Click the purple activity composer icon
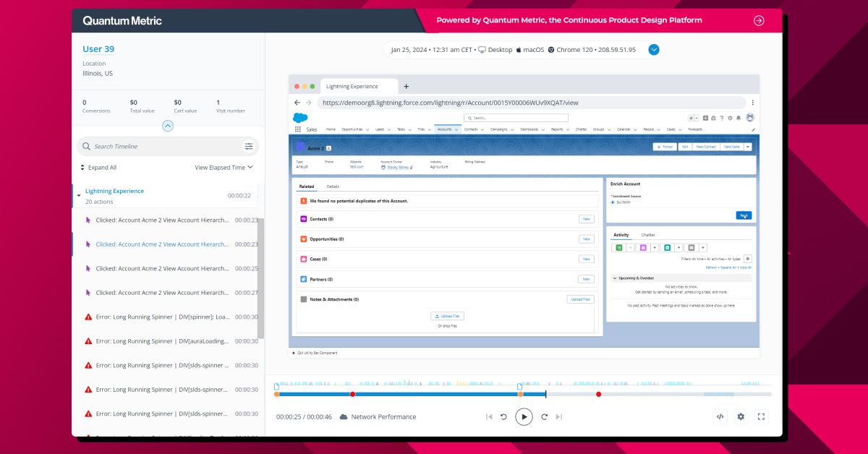 [x=643, y=247]
